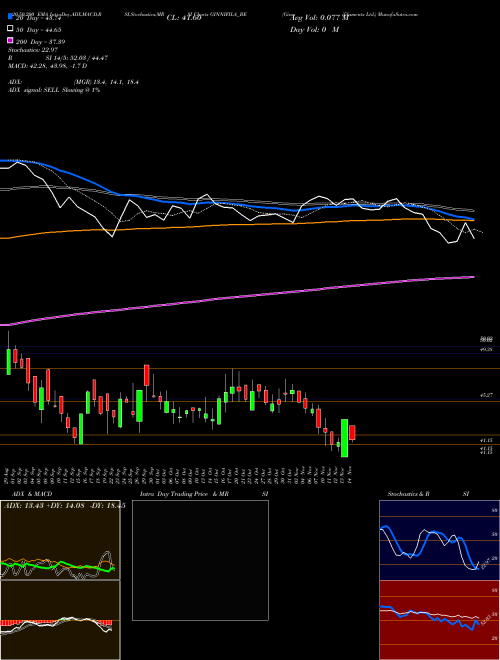Click the 'CL: 41.60' closing price
Screen dimensions: 500x660
(x=184, y=18)
